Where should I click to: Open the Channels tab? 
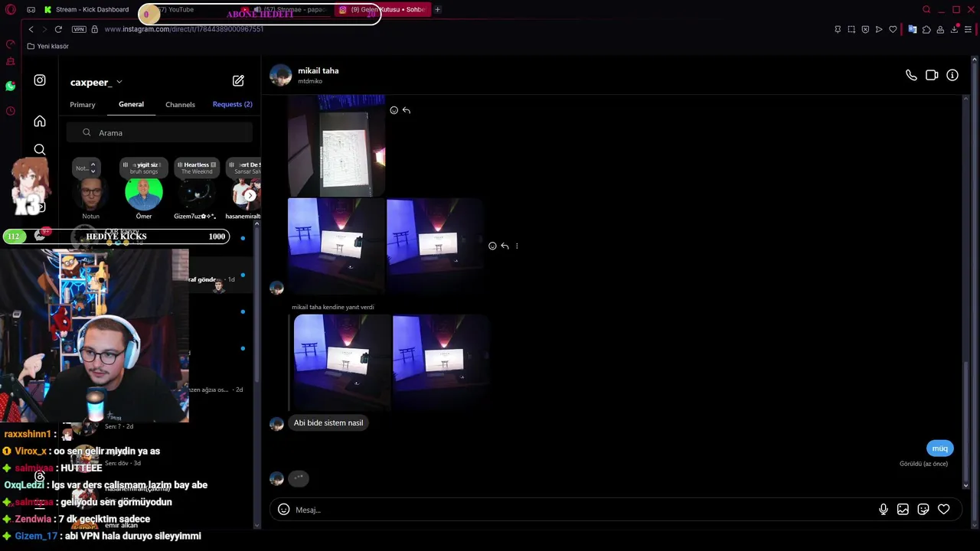pyautogui.click(x=180, y=104)
